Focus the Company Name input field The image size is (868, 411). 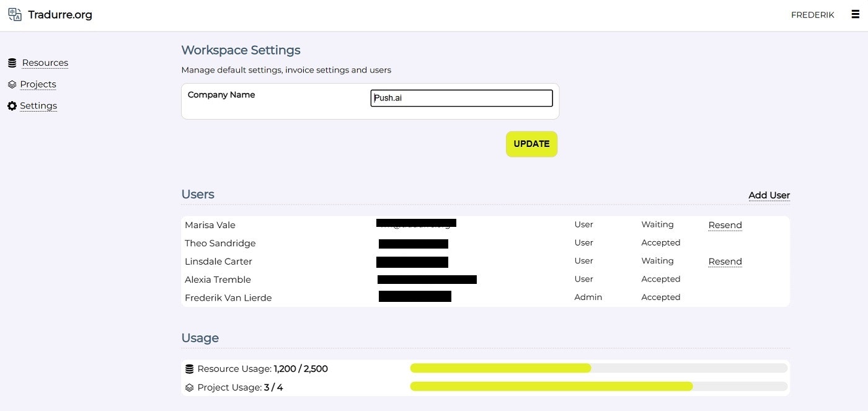(461, 98)
